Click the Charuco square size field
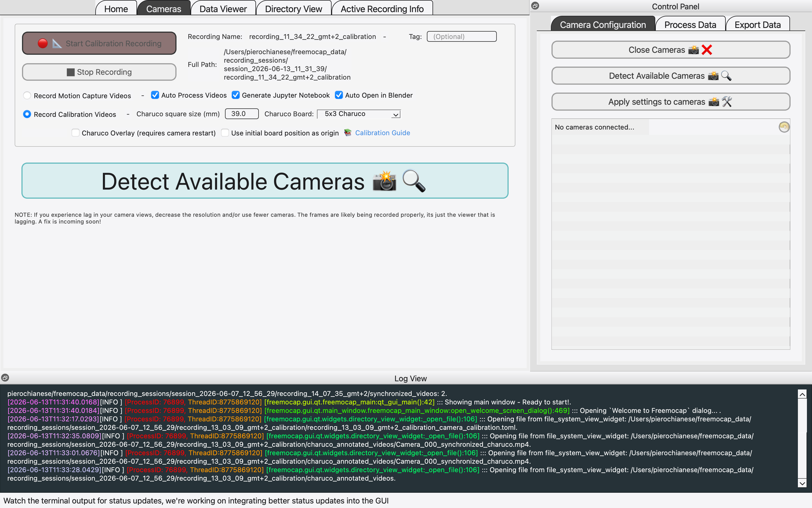Screen dimensions: 812x508 242,113
